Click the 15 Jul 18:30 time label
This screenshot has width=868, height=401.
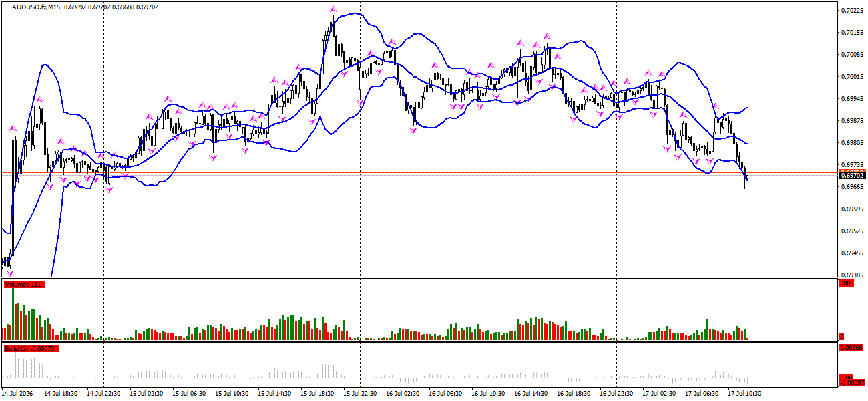point(317,394)
